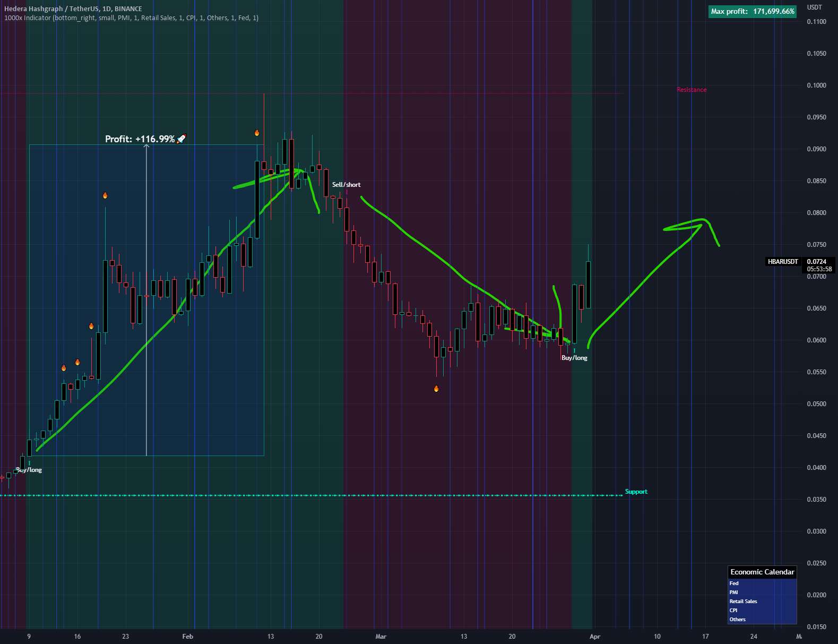Click the tall green candle rising to 0.0724
The image size is (838, 644).
[x=588, y=284]
